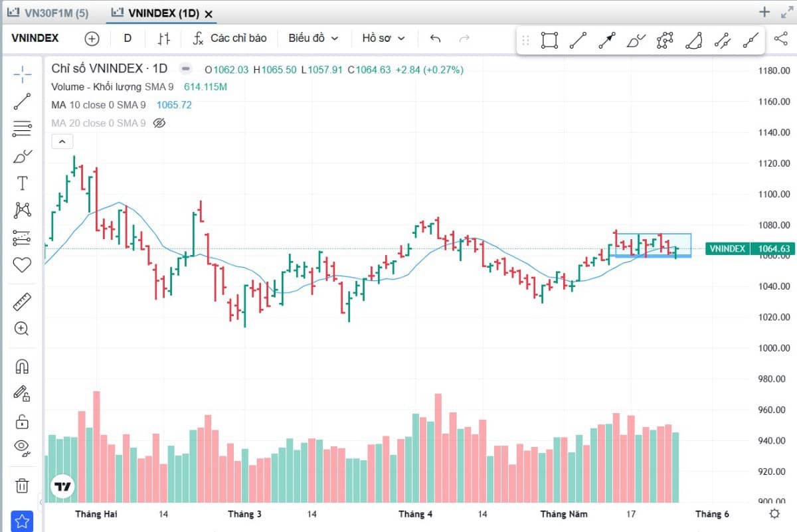Toggle hide all drawings eye icon

22,448
